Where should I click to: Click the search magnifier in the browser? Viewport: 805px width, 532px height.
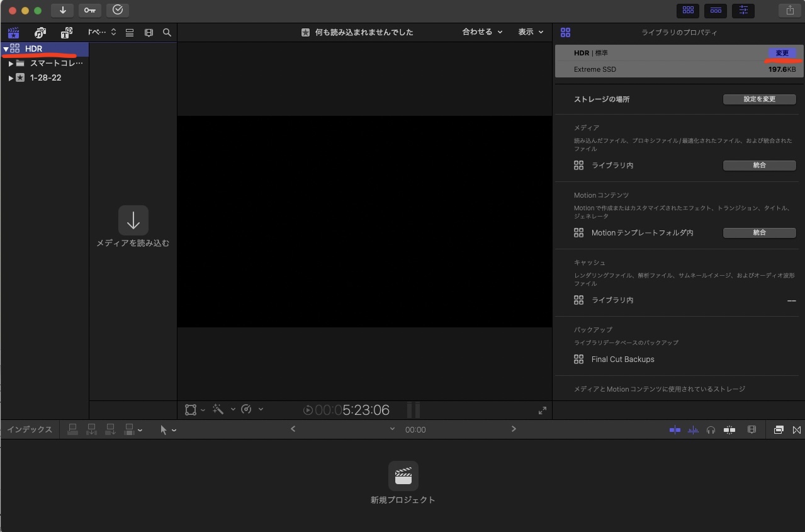tap(167, 33)
